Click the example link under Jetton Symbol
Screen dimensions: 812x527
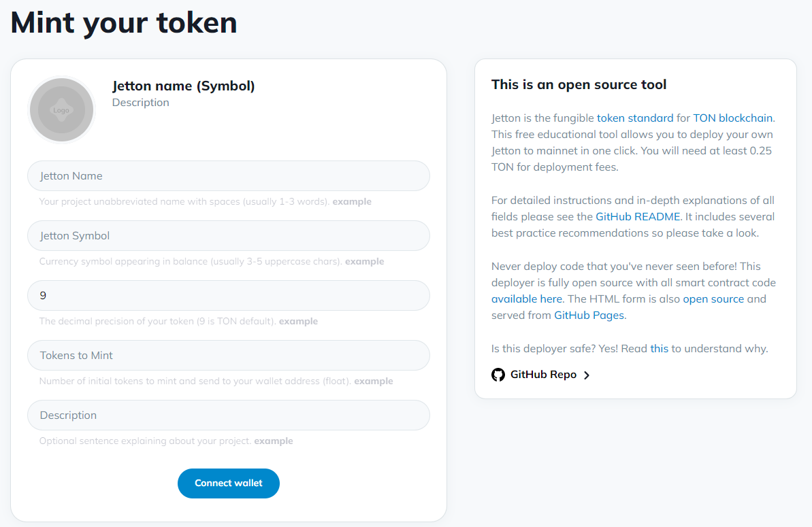pos(365,261)
